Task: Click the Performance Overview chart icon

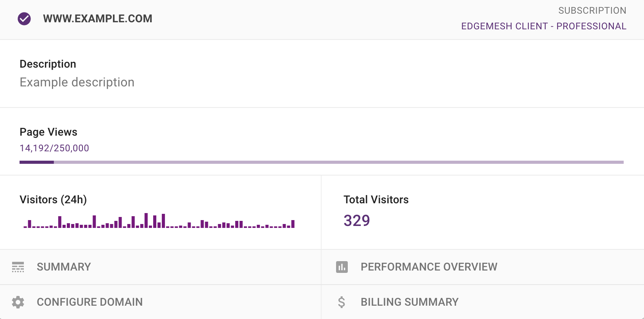Action: [x=342, y=267]
